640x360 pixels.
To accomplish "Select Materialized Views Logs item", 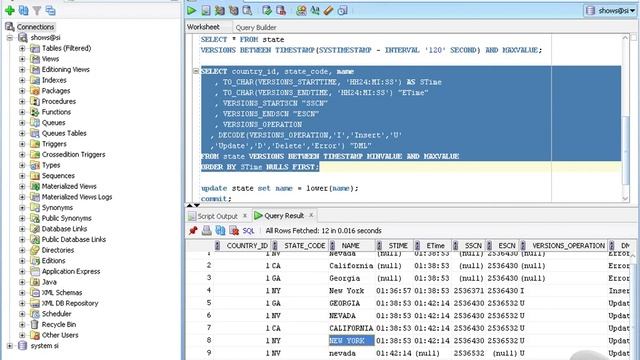I will (x=77, y=197).
